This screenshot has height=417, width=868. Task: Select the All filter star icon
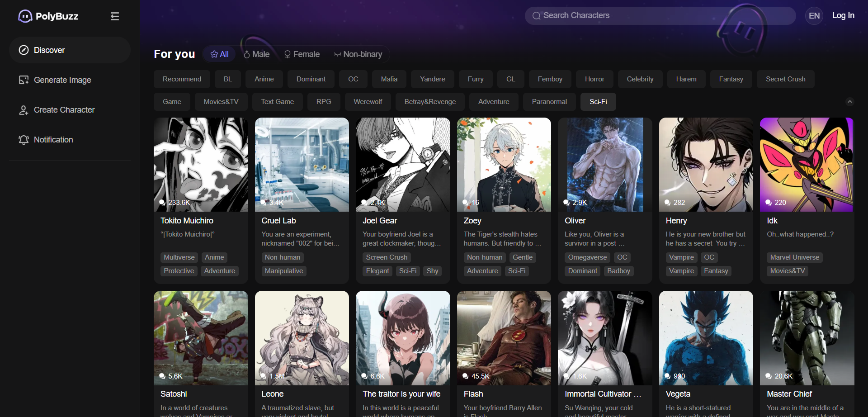pyautogui.click(x=214, y=54)
